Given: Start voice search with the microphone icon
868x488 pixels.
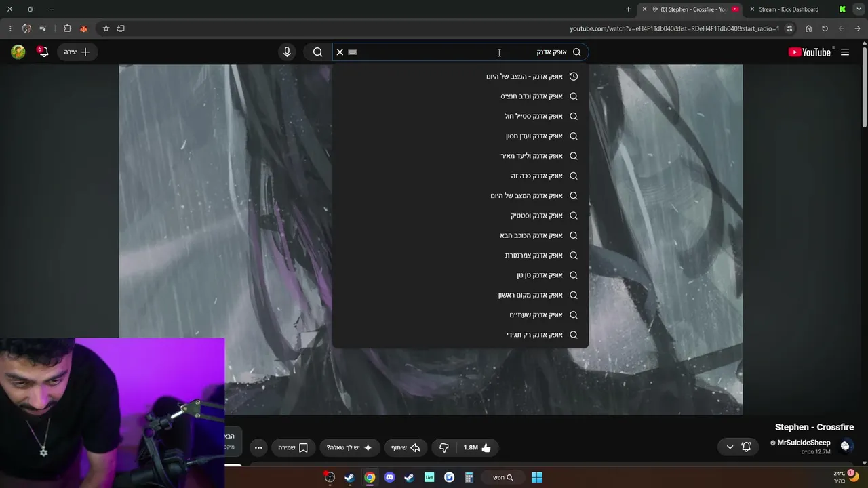Looking at the screenshot, I should pos(287,52).
